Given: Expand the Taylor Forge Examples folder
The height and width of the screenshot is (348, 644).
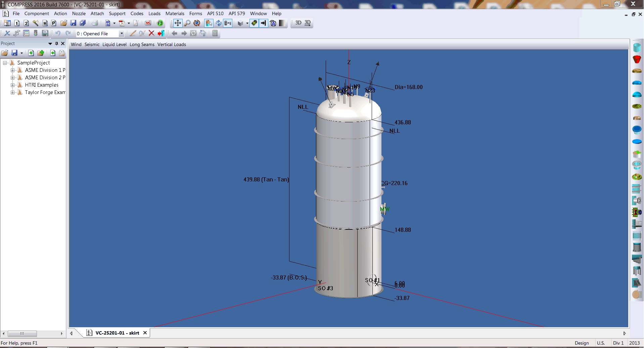Looking at the screenshot, I should (x=12, y=92).
